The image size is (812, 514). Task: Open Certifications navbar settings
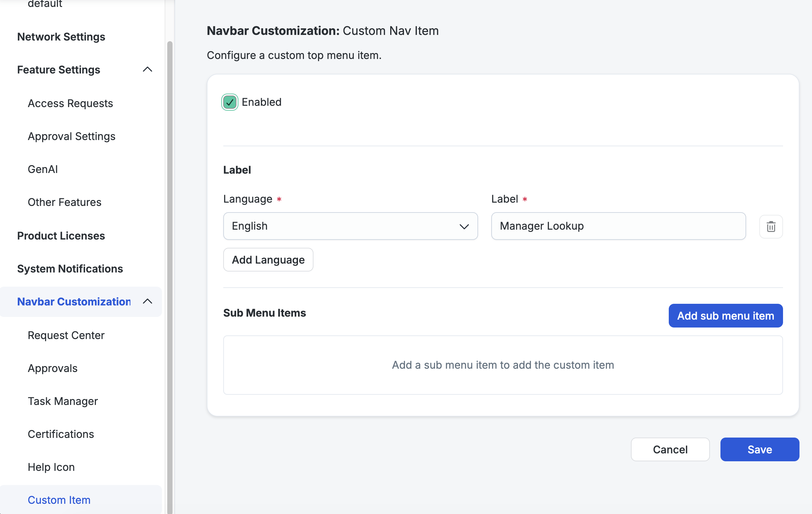click(61, 434)
